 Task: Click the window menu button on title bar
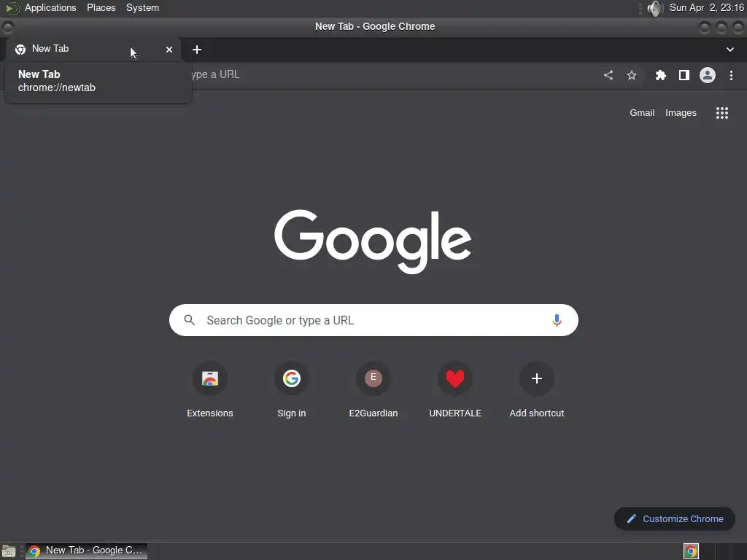(7, 27)
